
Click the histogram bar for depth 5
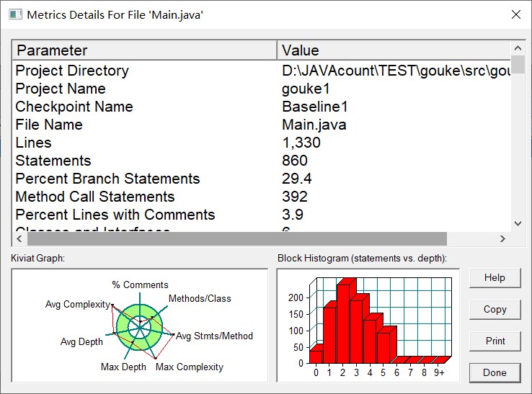click(384, 348)
